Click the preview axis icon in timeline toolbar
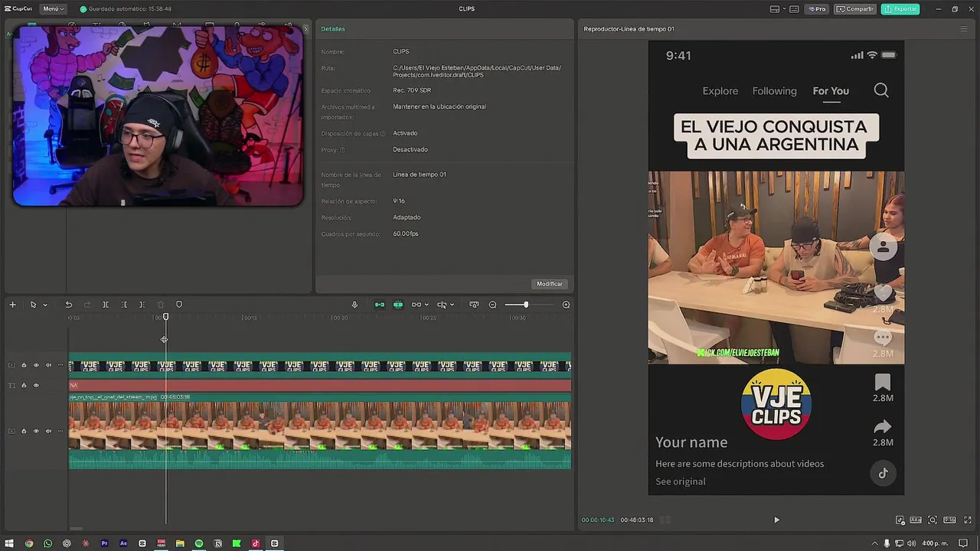The height and width of the screenshot is (551, 980). point(442,305)
